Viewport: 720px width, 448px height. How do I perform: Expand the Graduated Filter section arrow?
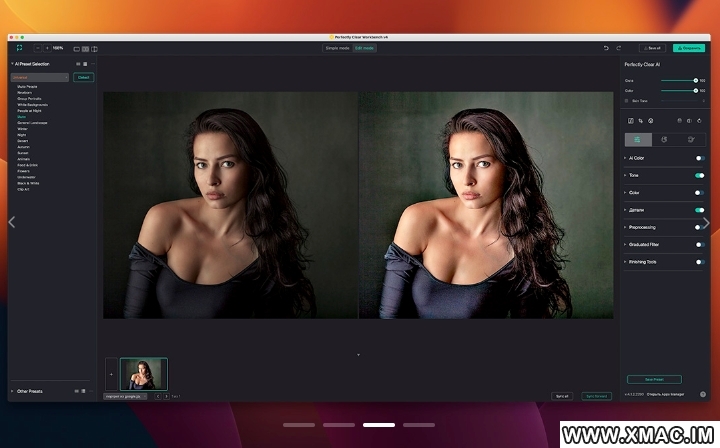tap(625, 245)
